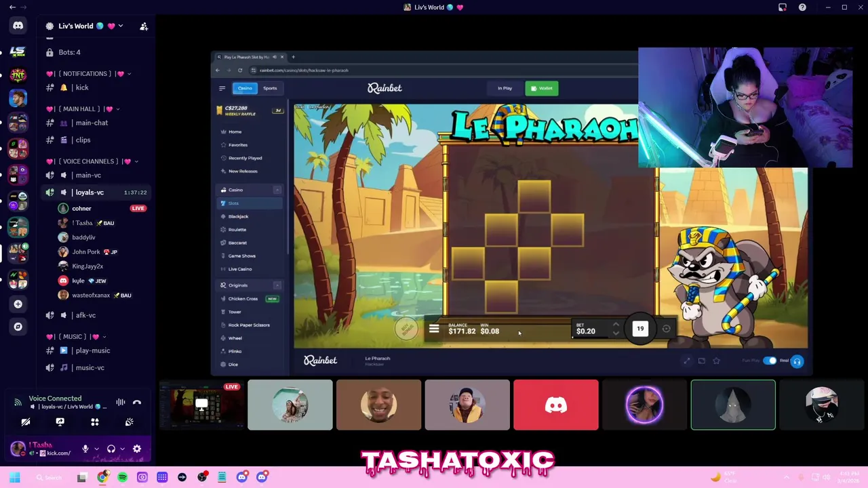Add a server with plus icon
The image size is (868, 488).
point(18,304)
